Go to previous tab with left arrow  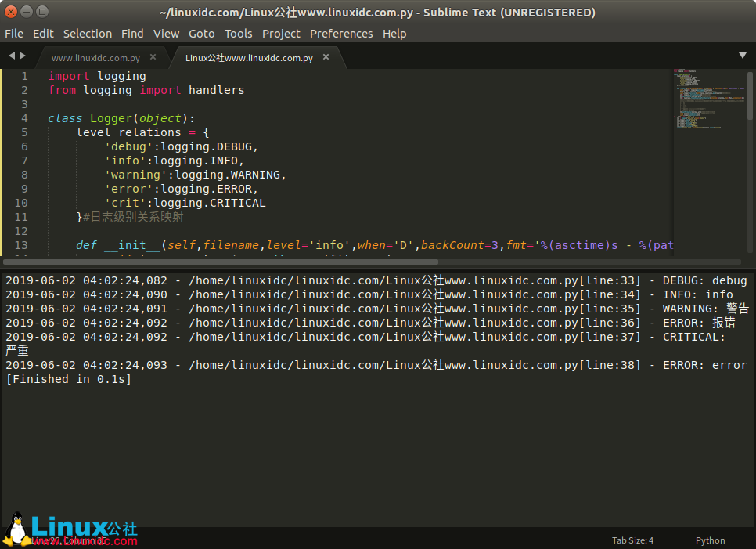coord(12,56)
